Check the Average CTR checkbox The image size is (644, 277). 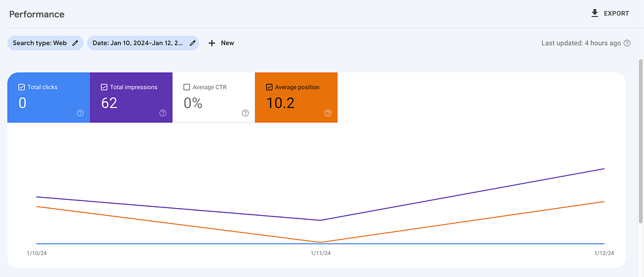pyautogui.click(x=187, y=87)
